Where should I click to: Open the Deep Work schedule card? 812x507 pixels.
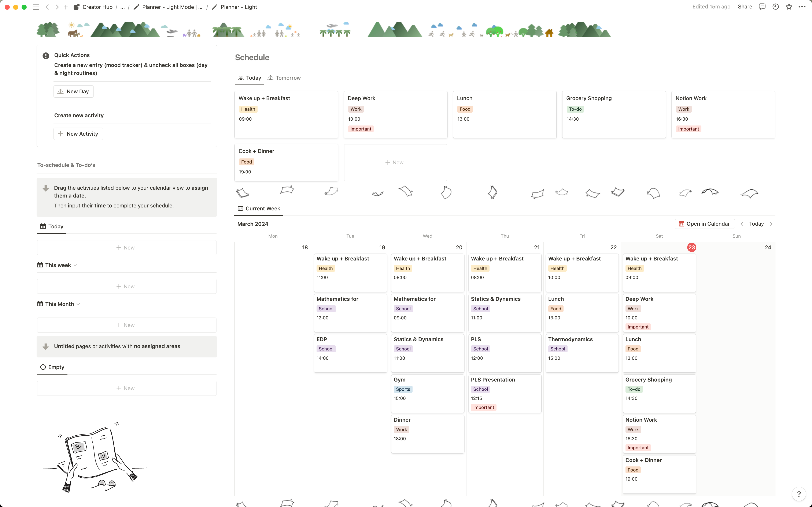[x=395, y=114]
